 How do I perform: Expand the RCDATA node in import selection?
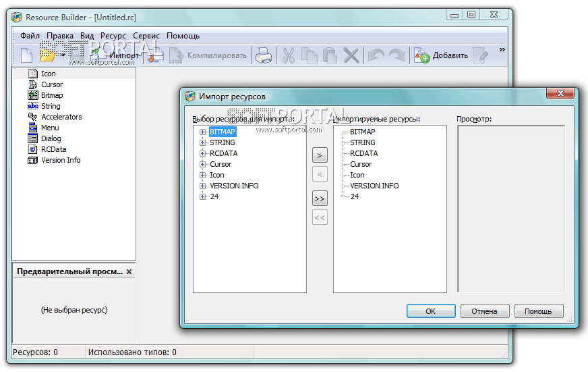pos(202,154)
